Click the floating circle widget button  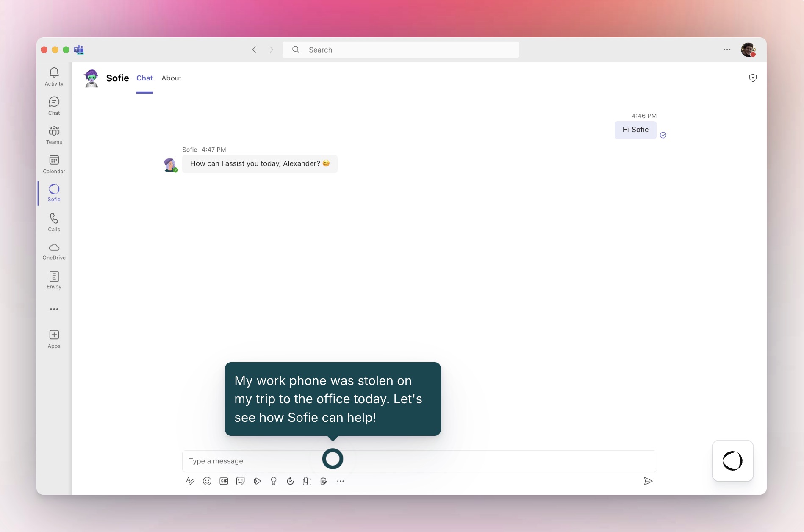[733, 461]
